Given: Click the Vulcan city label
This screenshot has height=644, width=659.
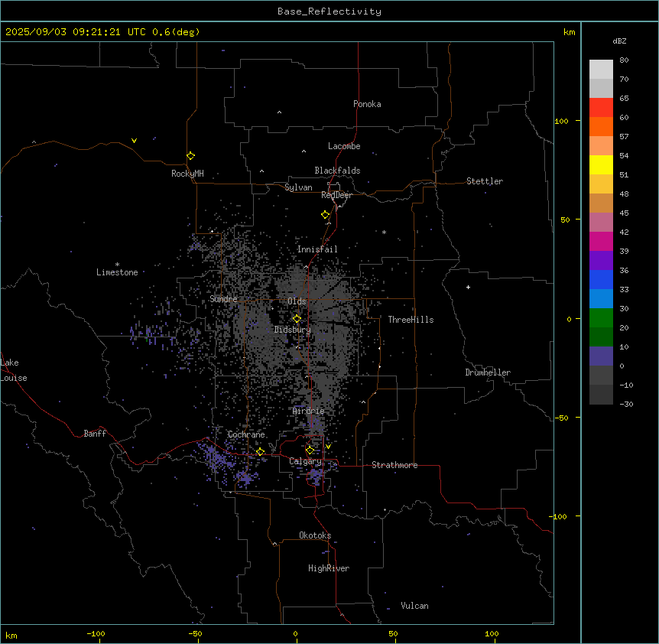Looking at the screenshot, I should 415,606.
